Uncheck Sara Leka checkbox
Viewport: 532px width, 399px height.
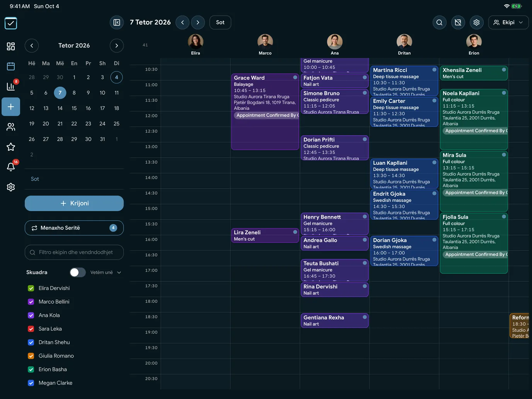pos(31,329)
